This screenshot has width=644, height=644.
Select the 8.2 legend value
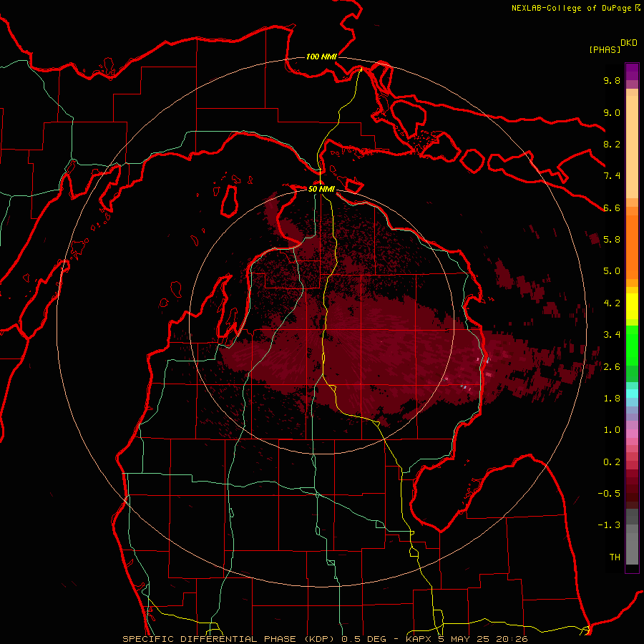click(x=612, y=144)
